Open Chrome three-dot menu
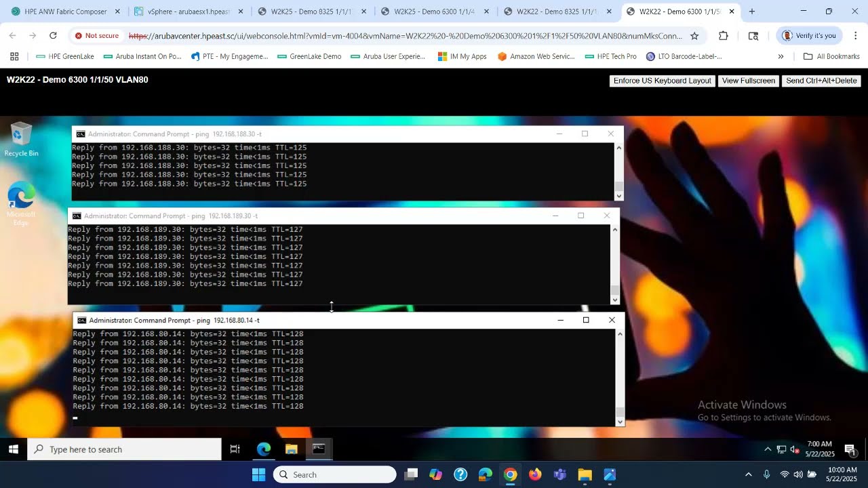The image size is (868, 488). pos(855,36)
